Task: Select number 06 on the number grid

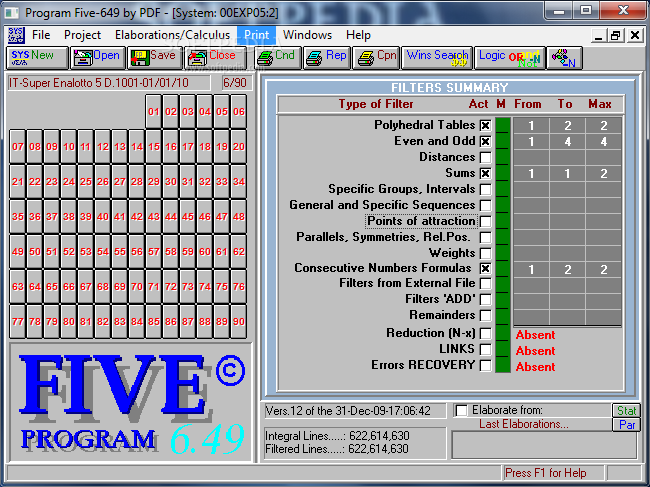Action: point(239,111)
